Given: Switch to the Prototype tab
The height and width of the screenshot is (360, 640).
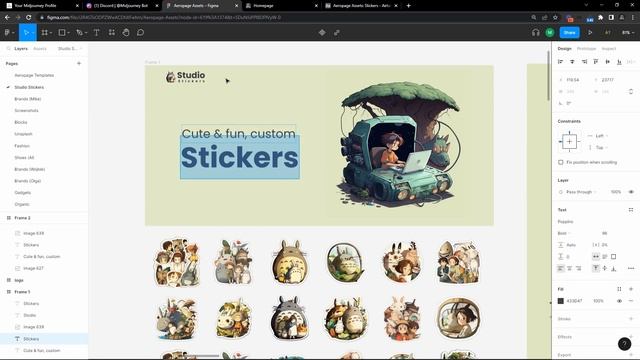Looking at the screenshot, I should pyautogui.click(x=586, y=49).
